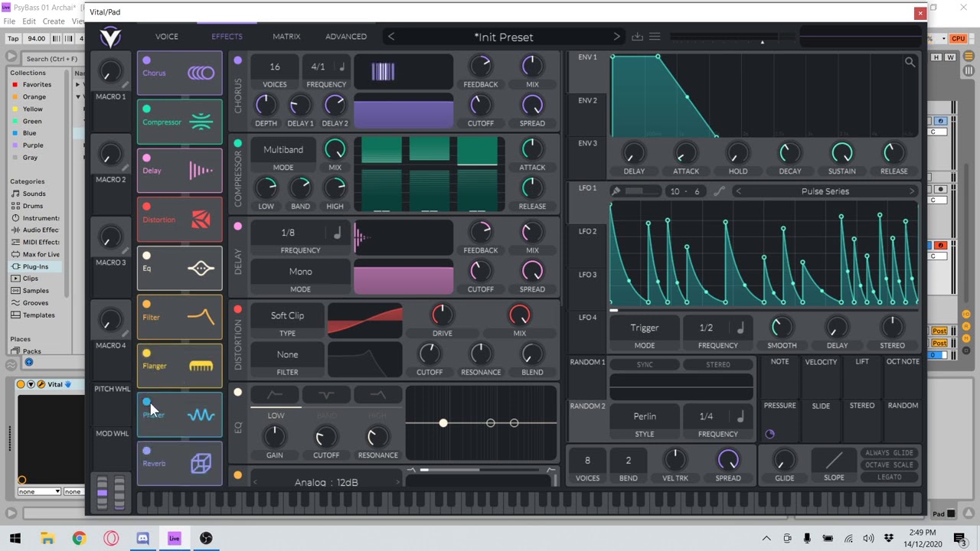The image size is (980, 551).
Task: Select the LFO paint brush icon
Action: coord(616,191)
